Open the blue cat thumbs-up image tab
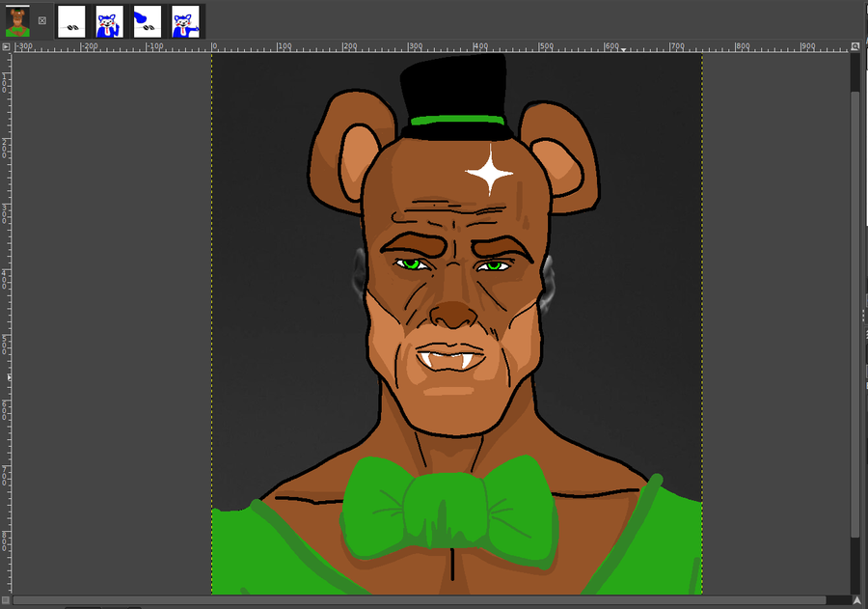This screenshot has width=868, height=609. 110,21
